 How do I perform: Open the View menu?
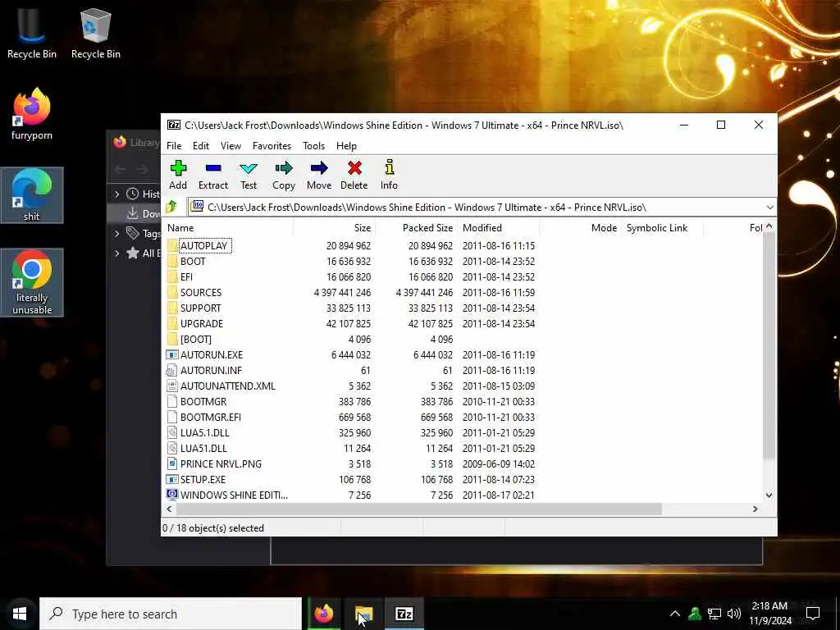pos(231,146)
